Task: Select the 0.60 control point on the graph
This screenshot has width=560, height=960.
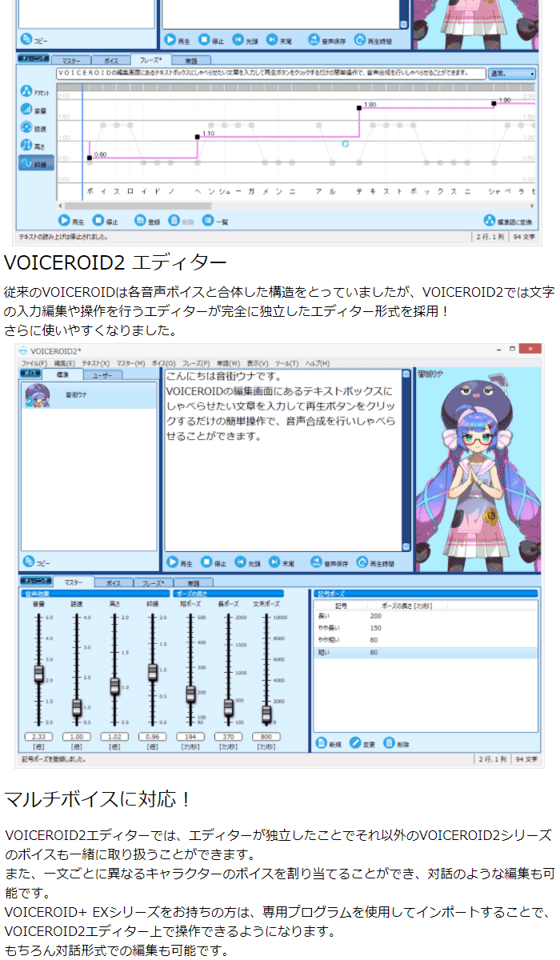Action: point(90,158)
